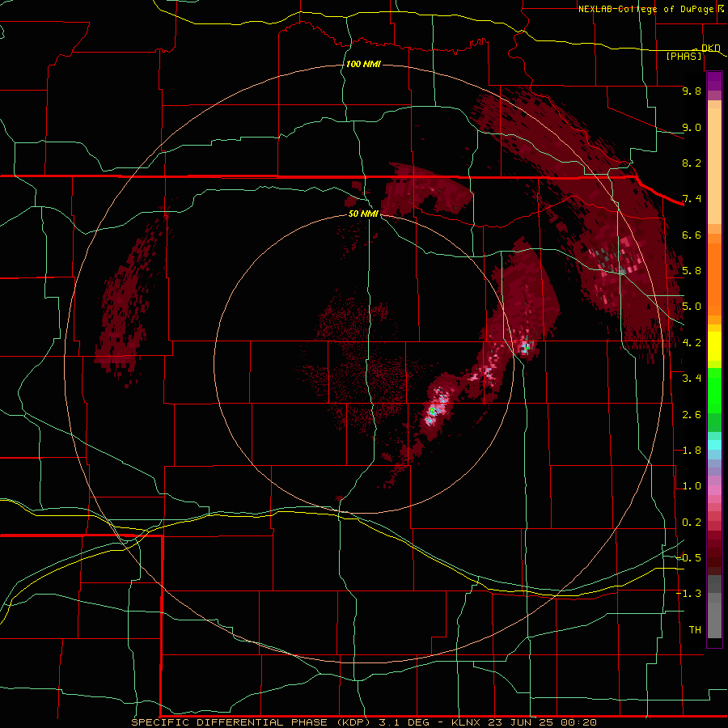728x728 pixels.
Task: Click the "2.6" color scale value
Action: (x=692, y=415)
